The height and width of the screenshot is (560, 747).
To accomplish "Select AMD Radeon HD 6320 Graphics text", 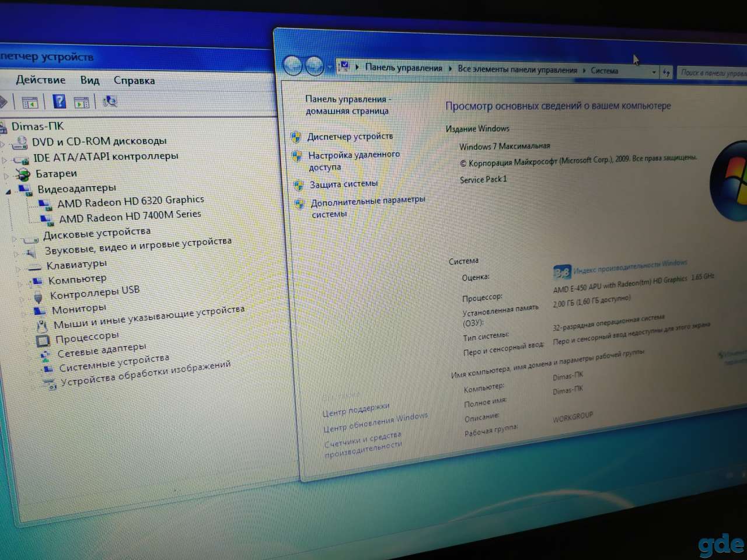I will 131,201.
